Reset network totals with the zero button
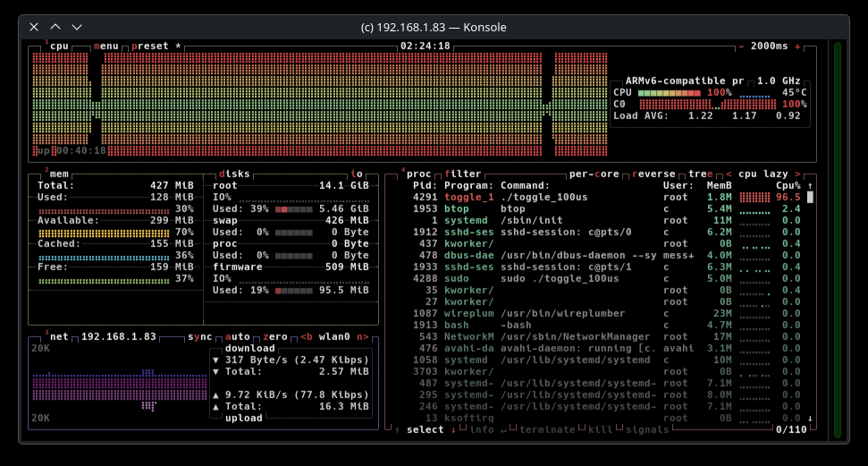868x466 pixels. pyautogui.click(x=276, y=337)
